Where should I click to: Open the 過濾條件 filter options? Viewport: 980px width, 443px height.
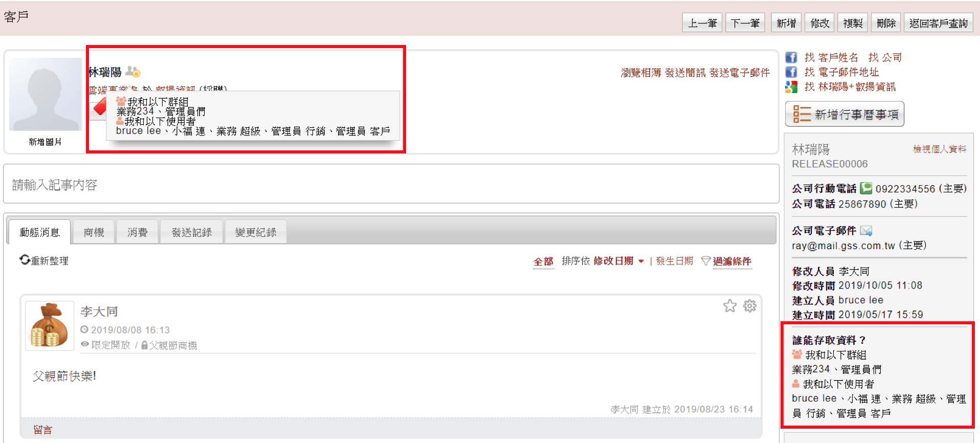732,261
